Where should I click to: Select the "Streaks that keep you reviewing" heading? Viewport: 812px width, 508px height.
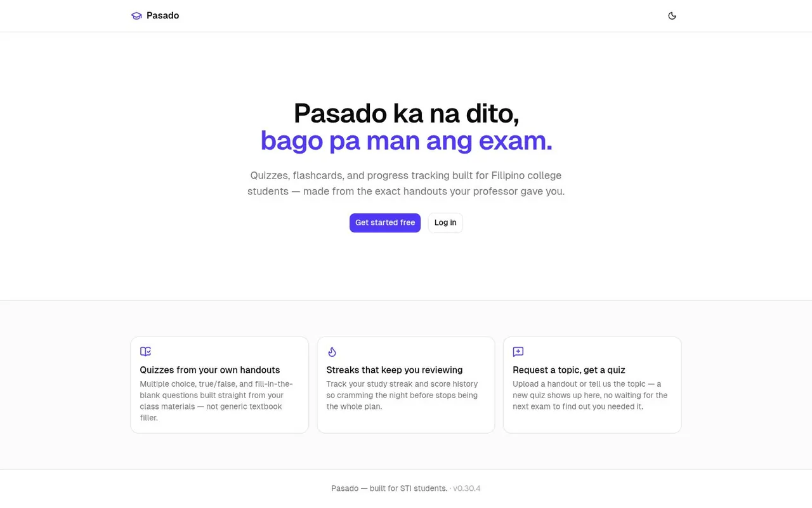tap(395, 370)
